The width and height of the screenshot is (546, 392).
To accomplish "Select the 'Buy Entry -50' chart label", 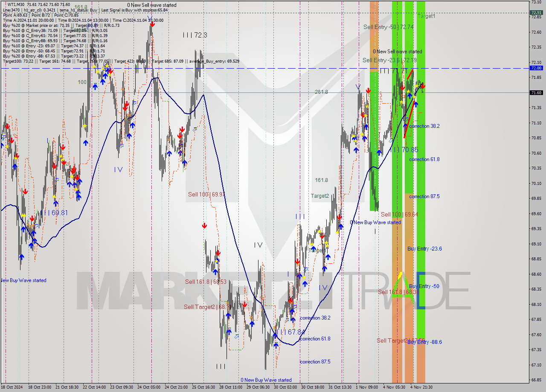I will point(423,286).
